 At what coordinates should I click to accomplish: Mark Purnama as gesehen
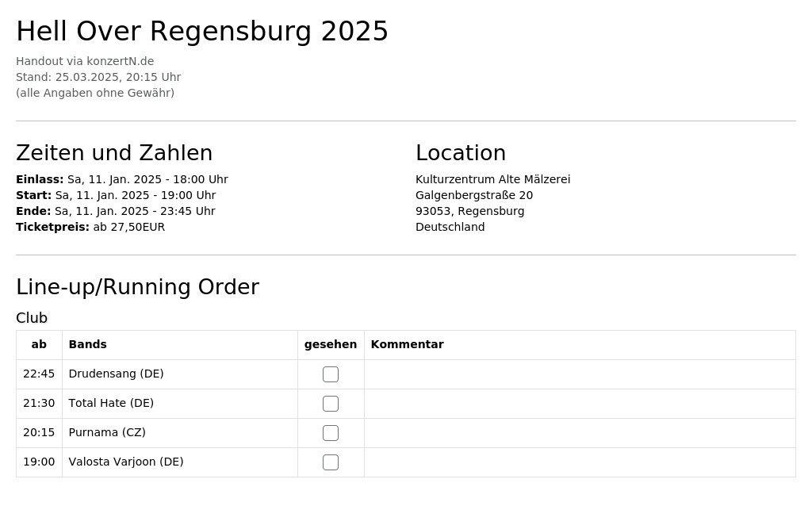pyautogui.click(x=331, y=432)
